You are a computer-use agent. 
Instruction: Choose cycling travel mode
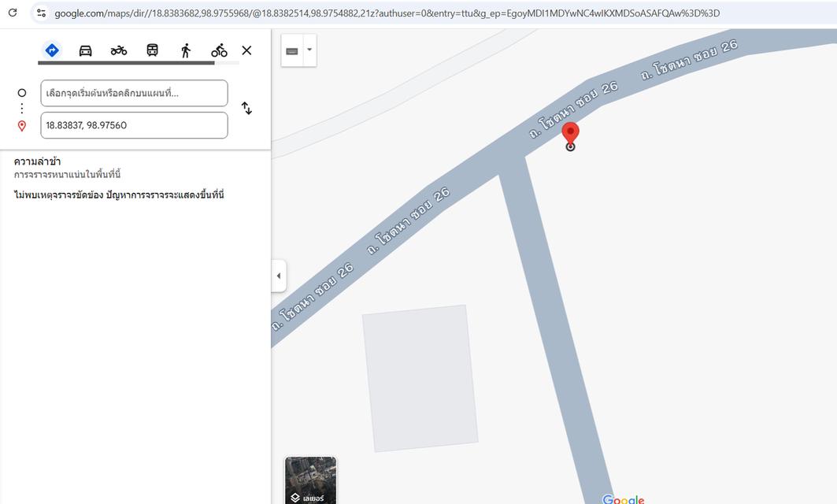(219, 50)
